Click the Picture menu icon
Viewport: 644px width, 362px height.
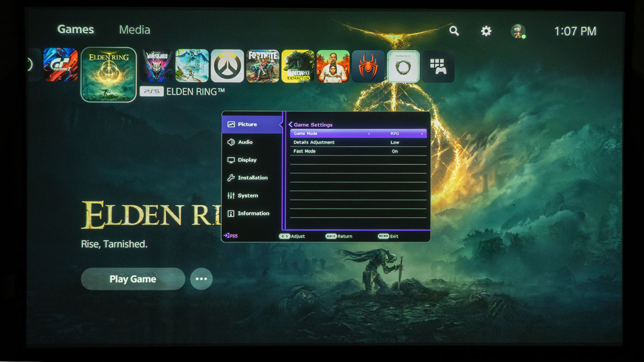point(231,124)
